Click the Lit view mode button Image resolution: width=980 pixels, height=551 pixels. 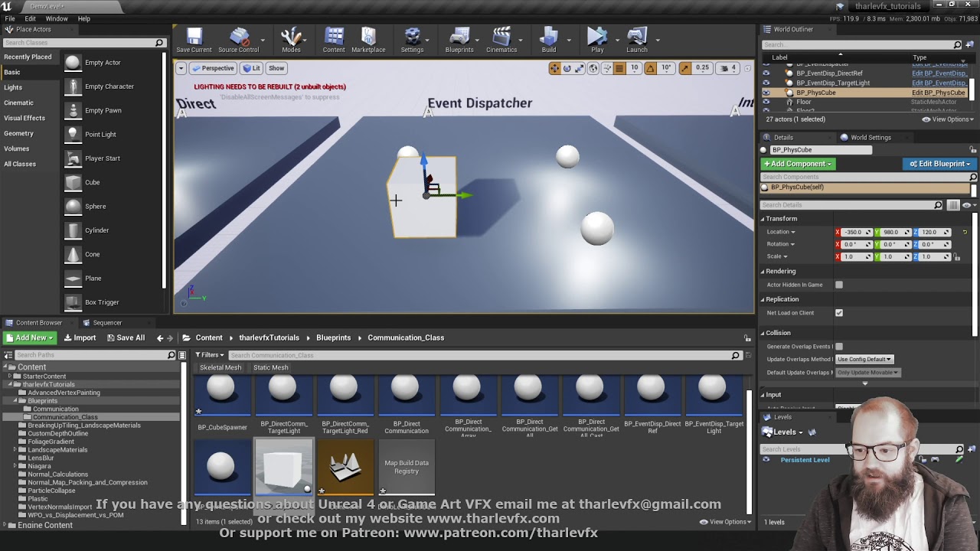pos(252,68)
